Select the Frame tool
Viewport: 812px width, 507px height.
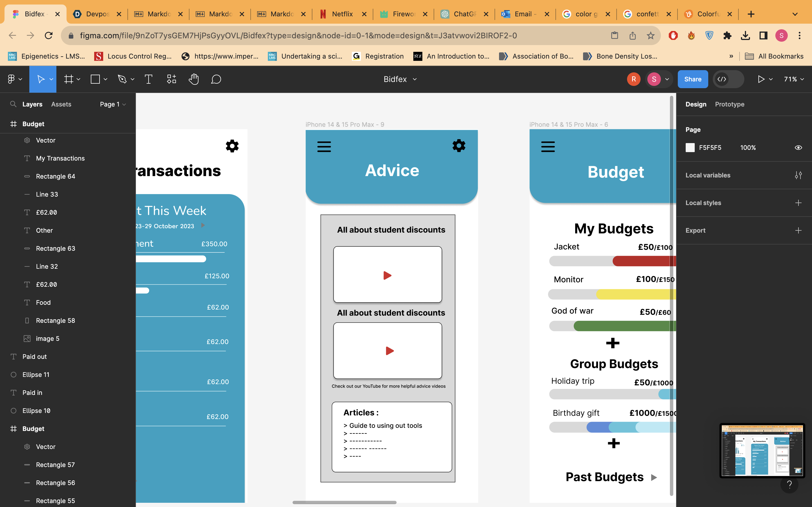point(69,79)
